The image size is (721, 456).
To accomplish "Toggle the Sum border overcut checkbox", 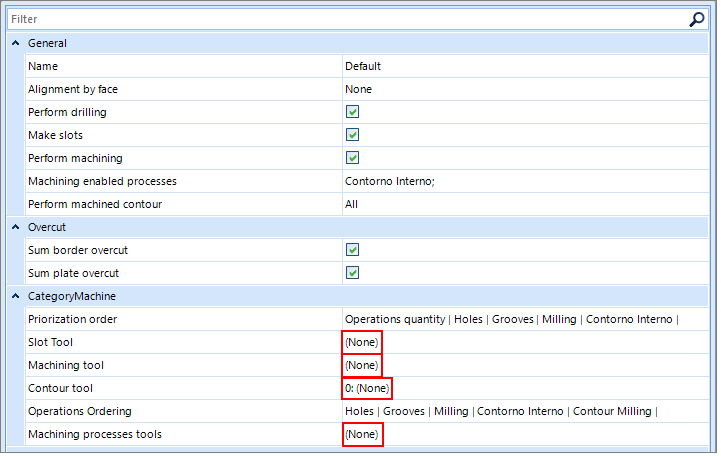I will click(352, 250).
